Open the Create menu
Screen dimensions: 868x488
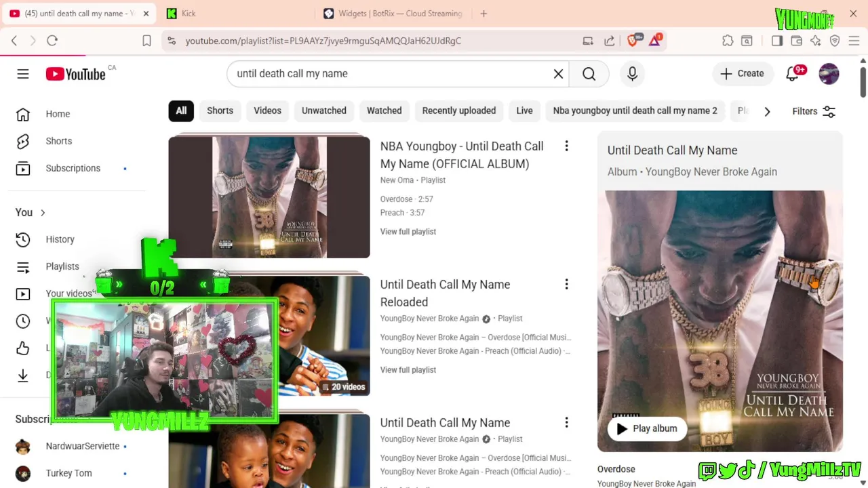click(743, 74)
